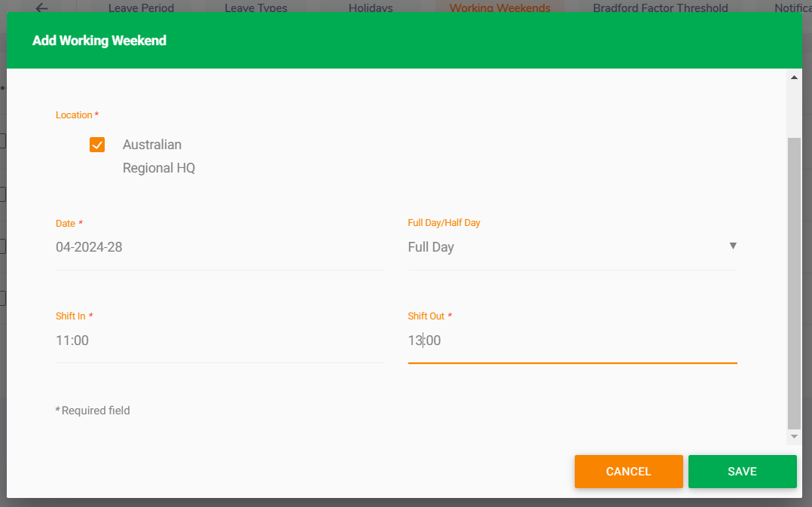This screenshot has height=507, width=812.
Task: Click the Add Working Weekend dialog title
Action: (99, 41)
